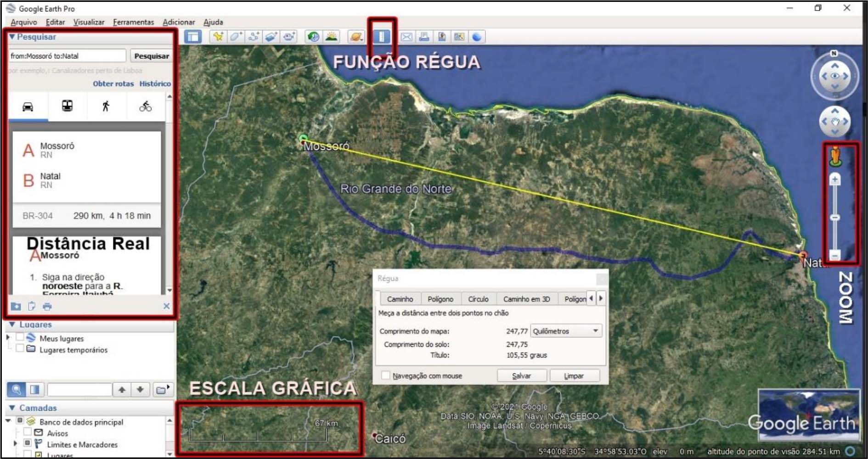Select the Record a Tour tool
This screenshot has width=868, height=459.
(288, 37)
